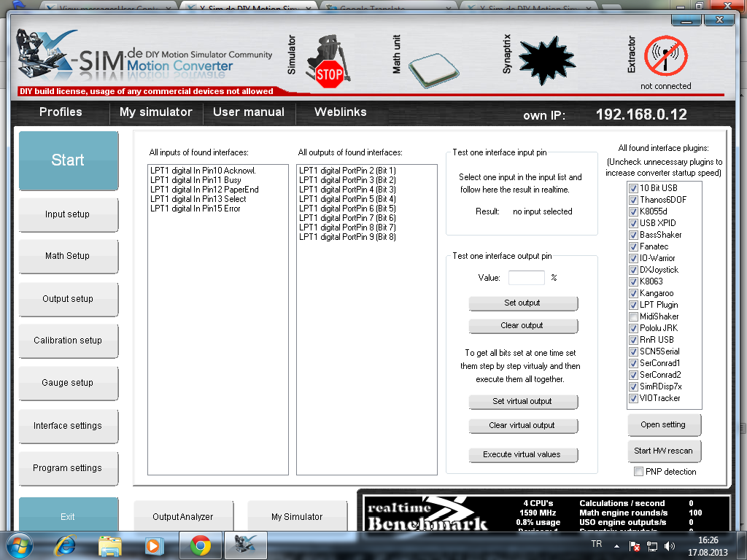747x560 pixels.
Task: Select LPT1 digital In Pin11 Busy input
Action: coord(196,180)
